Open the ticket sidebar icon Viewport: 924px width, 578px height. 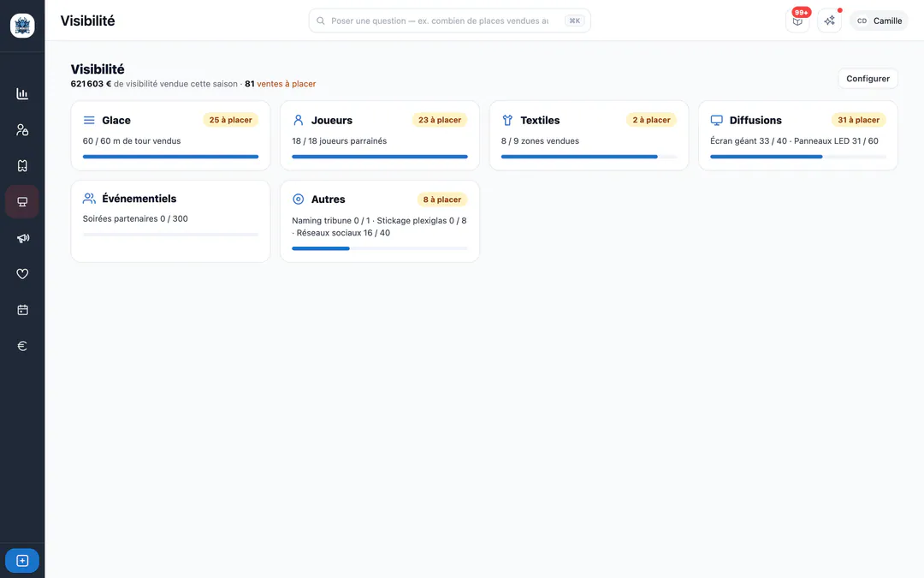click(x=22, y=166)
